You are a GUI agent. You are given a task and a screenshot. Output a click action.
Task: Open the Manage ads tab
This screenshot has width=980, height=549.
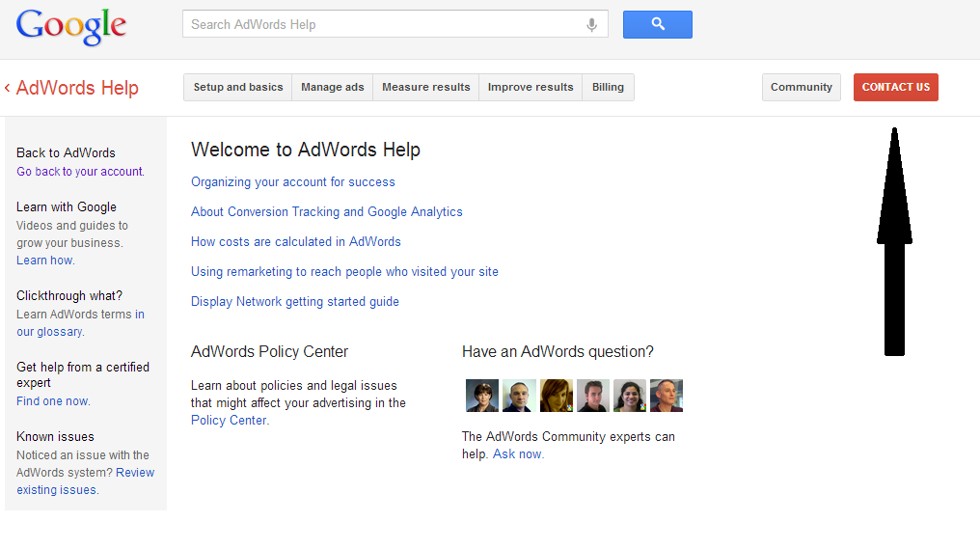[333, 88]
